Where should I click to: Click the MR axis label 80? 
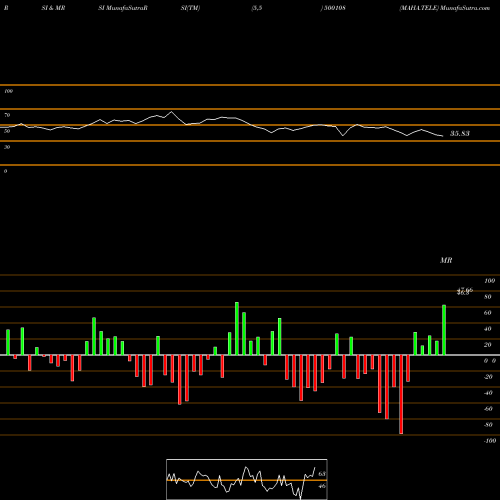(x=488, y=297)
